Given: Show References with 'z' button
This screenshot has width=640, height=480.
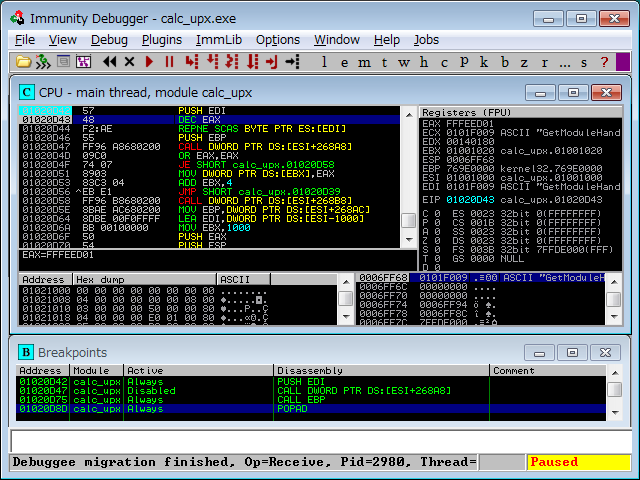Looking at the screenshot, I should click(524, 62).
